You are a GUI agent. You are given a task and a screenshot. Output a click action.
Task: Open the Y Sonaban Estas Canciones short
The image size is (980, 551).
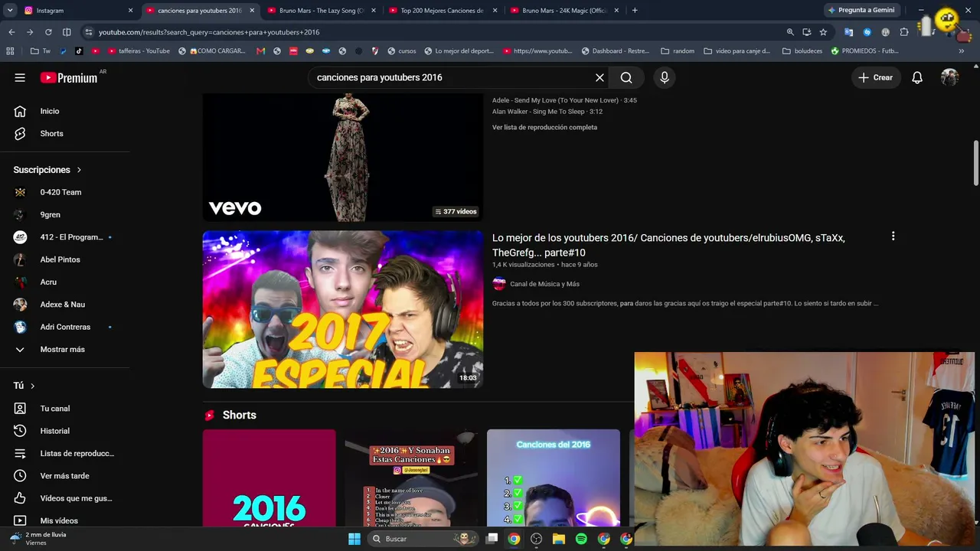[x=411, y=478]
